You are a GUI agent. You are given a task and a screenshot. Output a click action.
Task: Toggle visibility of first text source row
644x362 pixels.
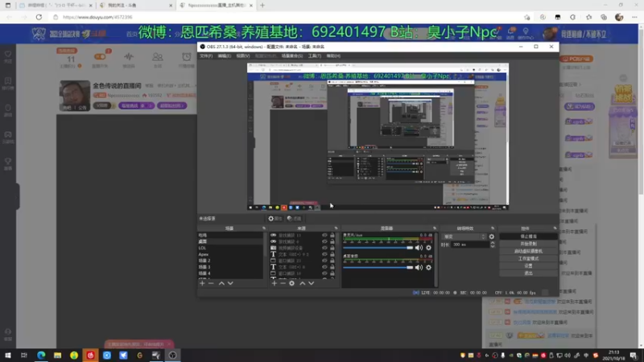tap(324, 254)
